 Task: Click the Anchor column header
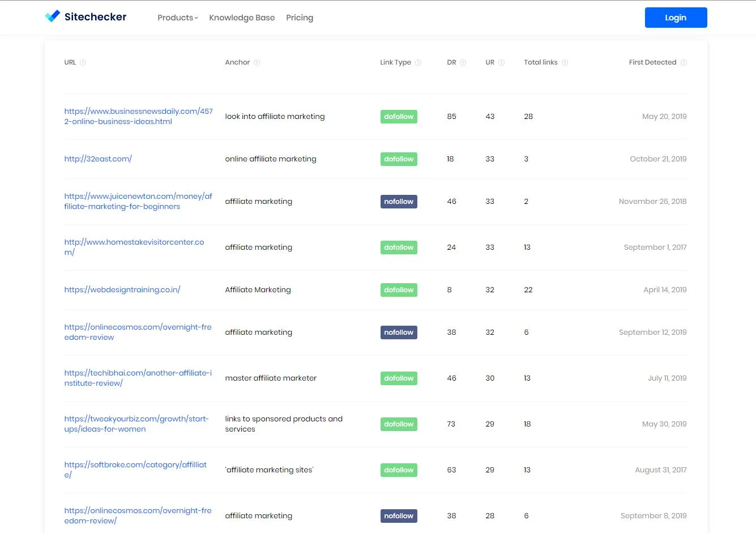237,62
